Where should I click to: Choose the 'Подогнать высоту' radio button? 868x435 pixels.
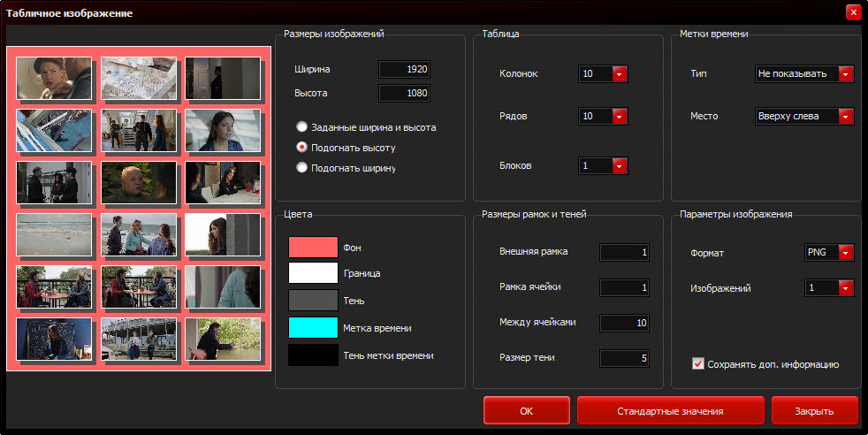302,148
